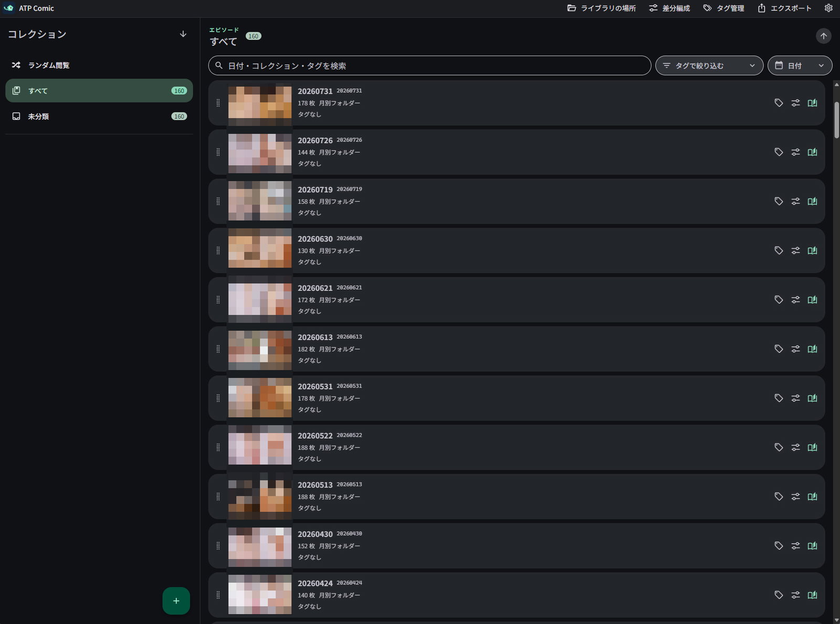Open variation settings for episode 20260726
Screen dimensions: 840x624
[795, 152]
